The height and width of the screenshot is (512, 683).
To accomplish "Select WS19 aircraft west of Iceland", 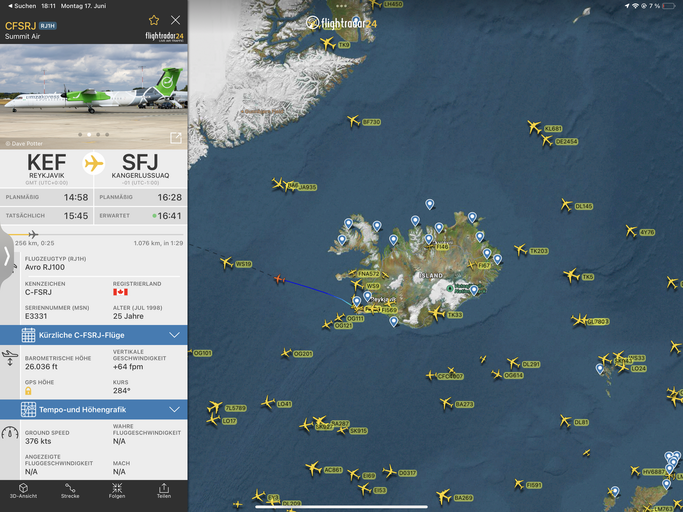I will pos(227,262).
